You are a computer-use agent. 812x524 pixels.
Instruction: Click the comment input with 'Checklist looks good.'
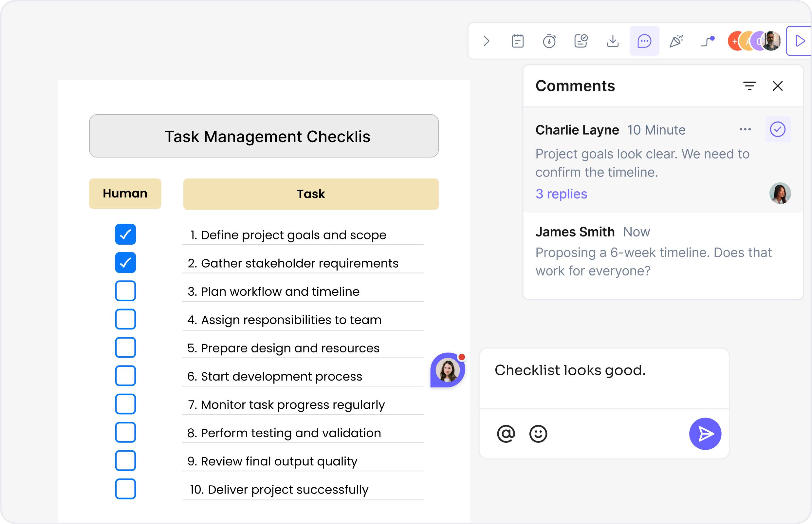pos(603,378)
